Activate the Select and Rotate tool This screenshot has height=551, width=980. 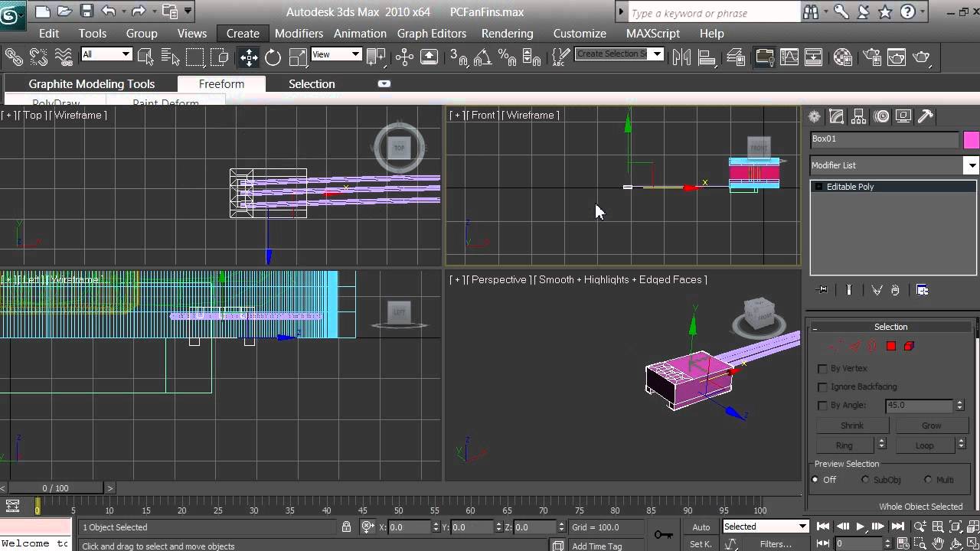(x=273, y=57)
